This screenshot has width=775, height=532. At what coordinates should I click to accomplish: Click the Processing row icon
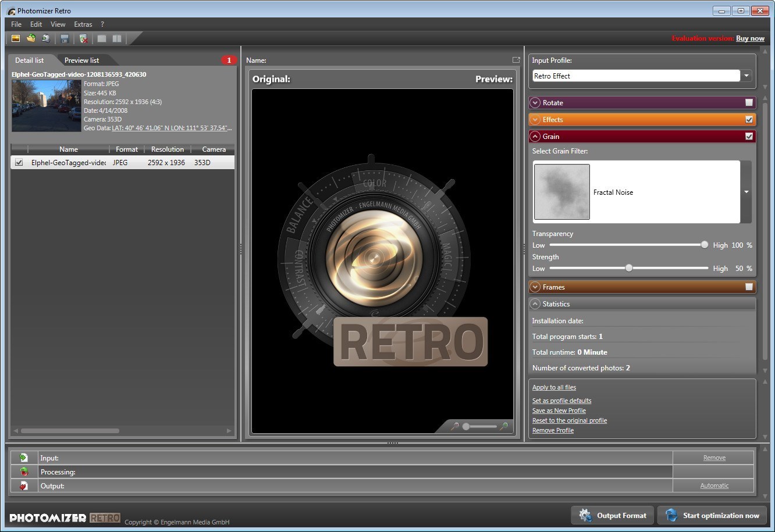coord(24,472)
